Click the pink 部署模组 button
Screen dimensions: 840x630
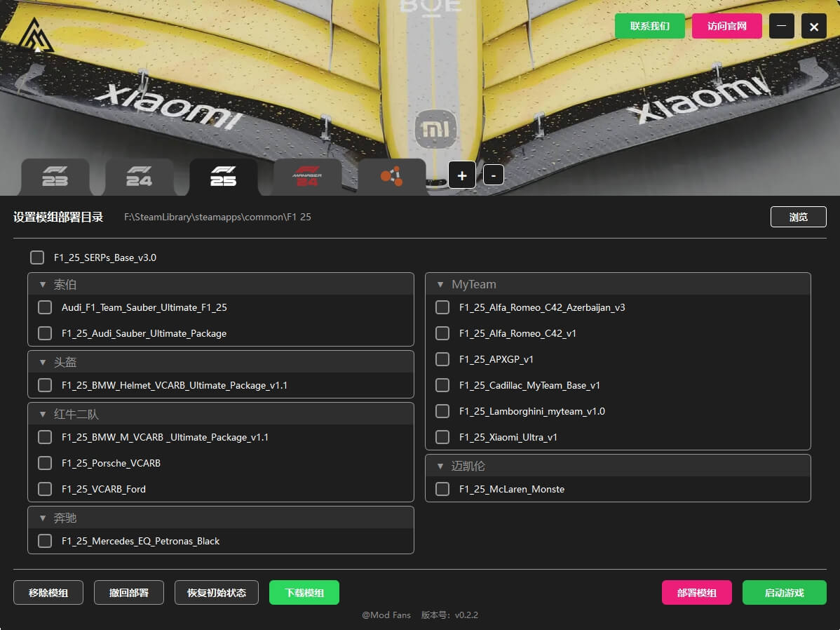[696, 593]
